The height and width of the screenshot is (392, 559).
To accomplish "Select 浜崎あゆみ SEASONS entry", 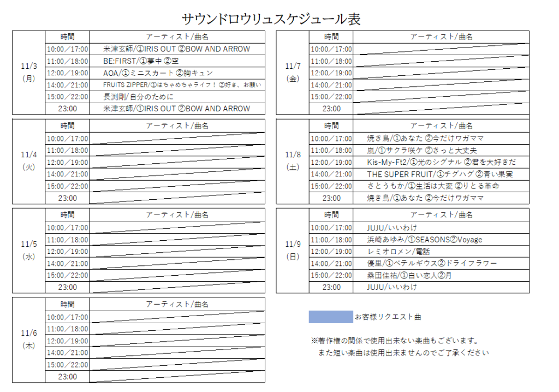I will 425,240.
